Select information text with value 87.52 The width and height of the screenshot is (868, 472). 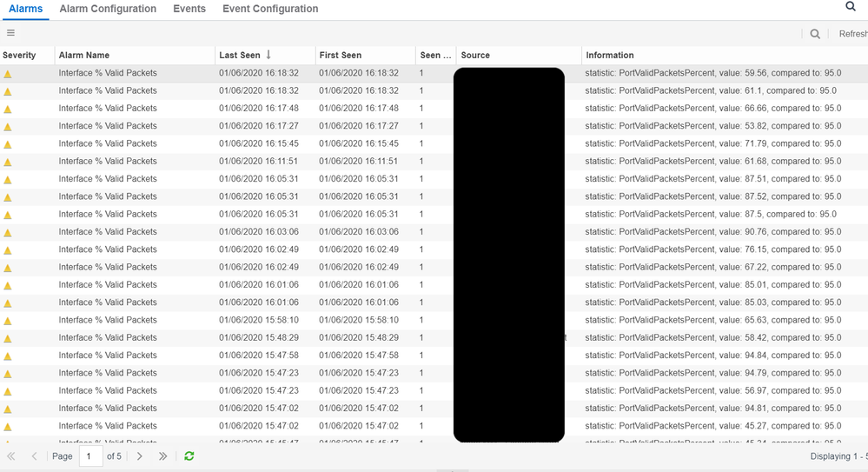(x=713, y=196)
